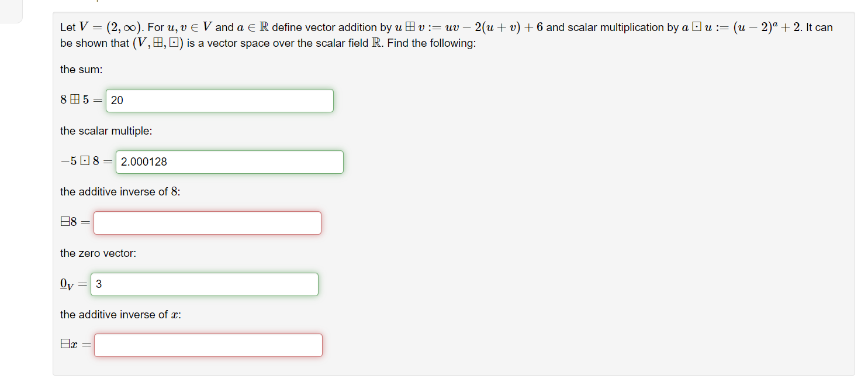
Task: Click the boxed minus symbol before x
Action: [65, 344]
